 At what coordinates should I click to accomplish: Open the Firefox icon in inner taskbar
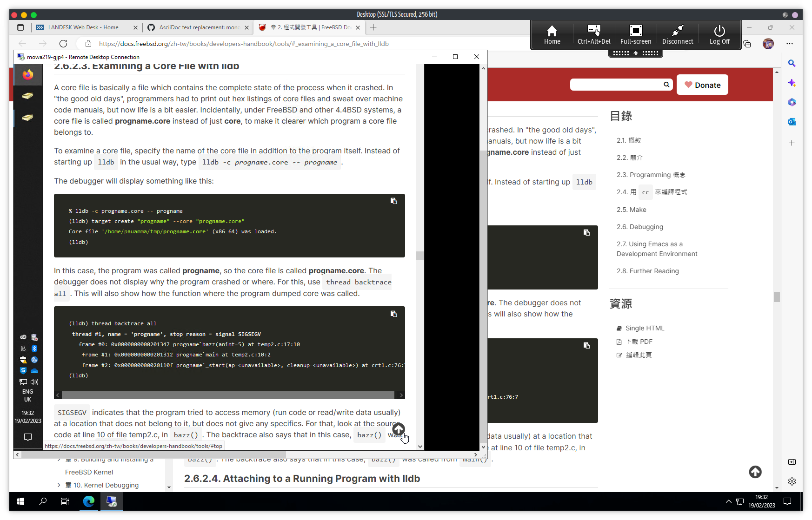(28, 74)
